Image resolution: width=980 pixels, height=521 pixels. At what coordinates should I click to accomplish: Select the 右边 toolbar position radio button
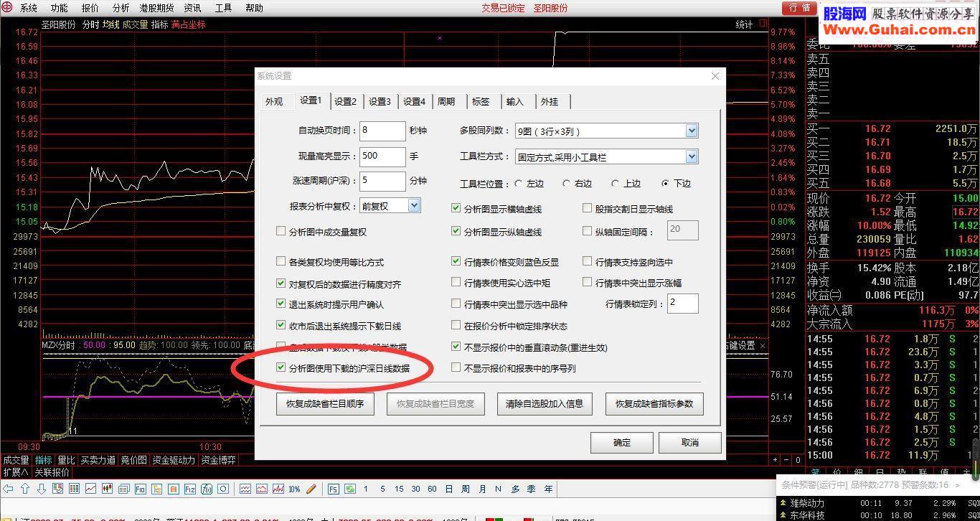[567, 183]
